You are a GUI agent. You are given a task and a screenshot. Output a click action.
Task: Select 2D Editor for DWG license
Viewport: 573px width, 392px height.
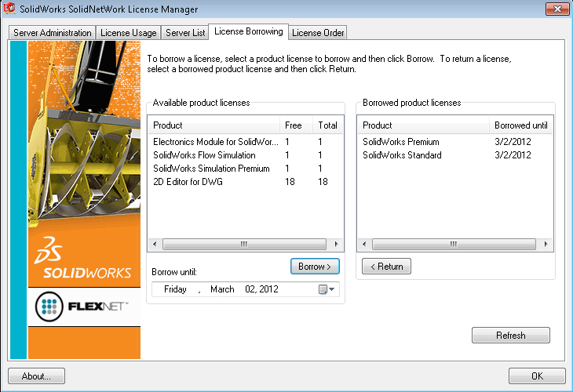246,182
